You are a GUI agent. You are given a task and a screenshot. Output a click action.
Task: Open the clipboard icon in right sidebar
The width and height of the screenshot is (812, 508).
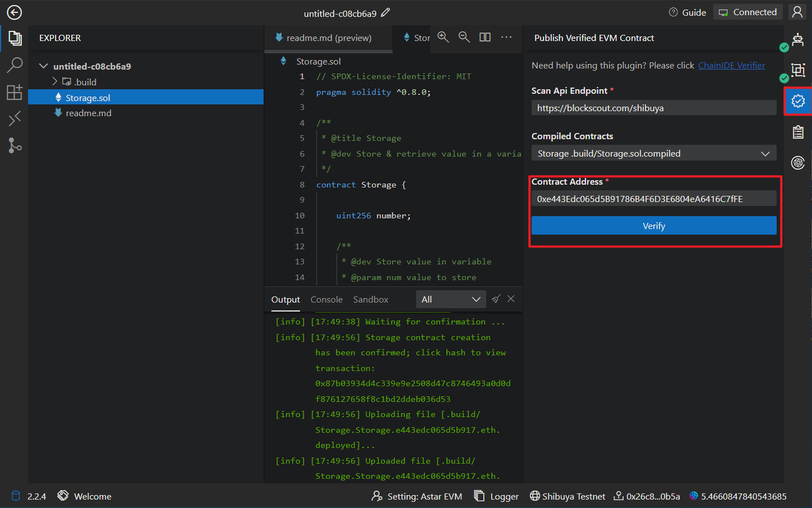797,132
